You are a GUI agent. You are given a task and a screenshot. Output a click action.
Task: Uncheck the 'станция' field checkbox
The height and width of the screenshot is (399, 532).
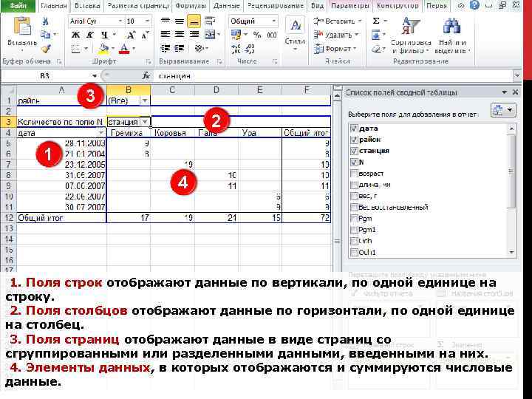click(354, 151)
